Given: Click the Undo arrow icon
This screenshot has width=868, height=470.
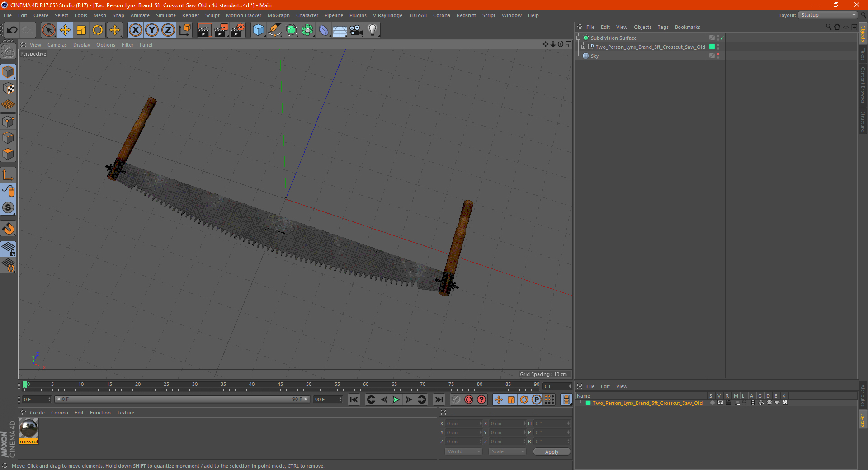Looking at the screenshot, I should [x=12, y=30].
